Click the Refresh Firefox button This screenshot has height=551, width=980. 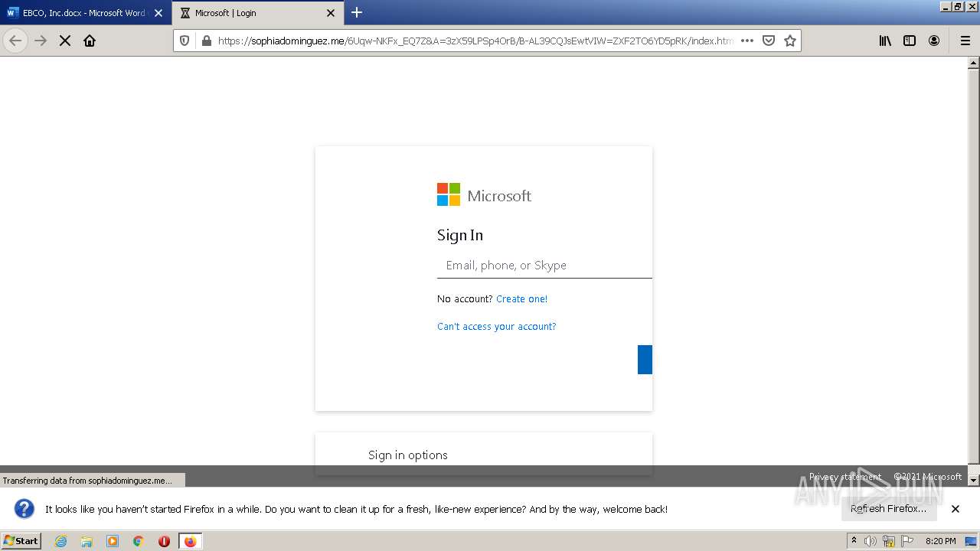click(x=889, y=508)
